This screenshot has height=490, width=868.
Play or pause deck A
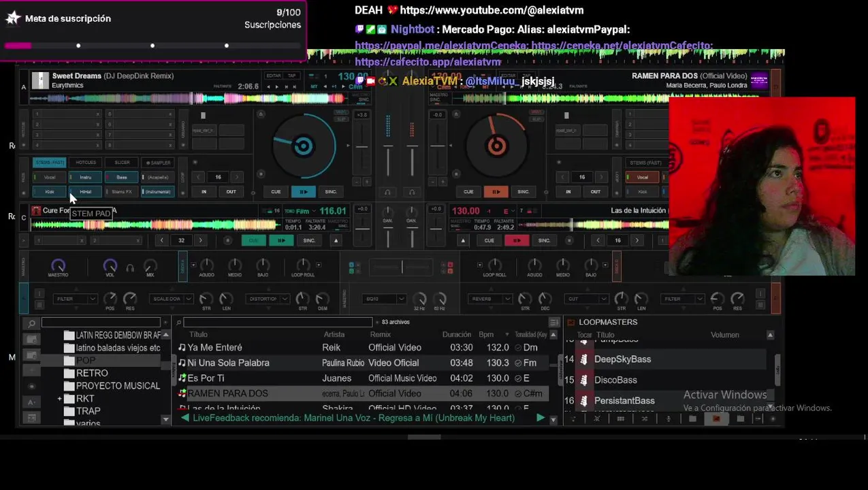[303, 192]
